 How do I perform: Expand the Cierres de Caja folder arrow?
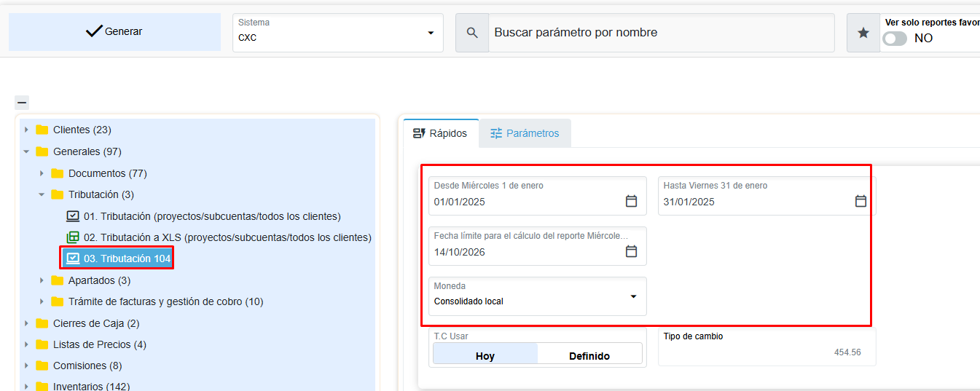point(27,323)
